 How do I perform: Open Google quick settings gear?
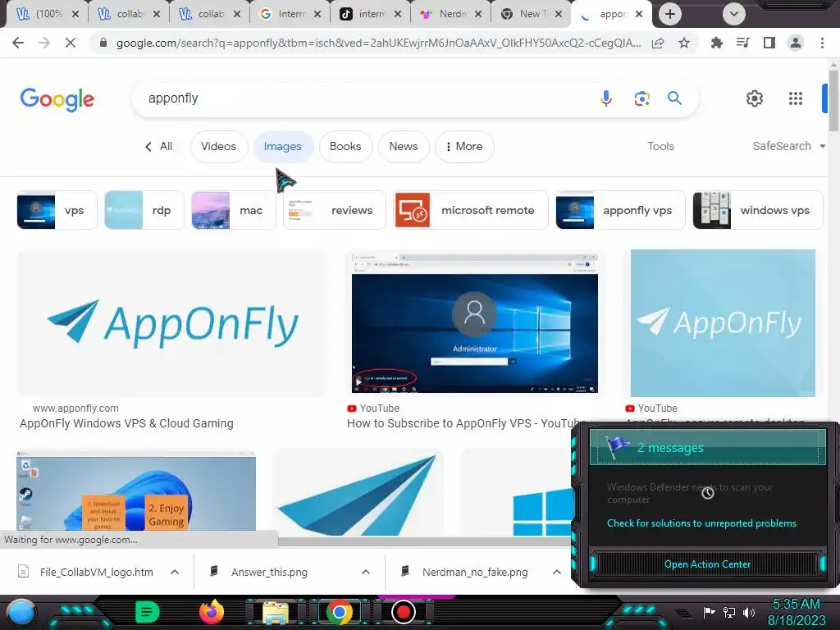755,98
